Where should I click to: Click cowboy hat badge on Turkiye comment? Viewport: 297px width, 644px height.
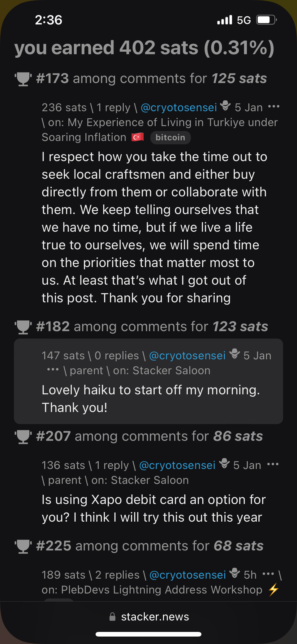[226, 106]
